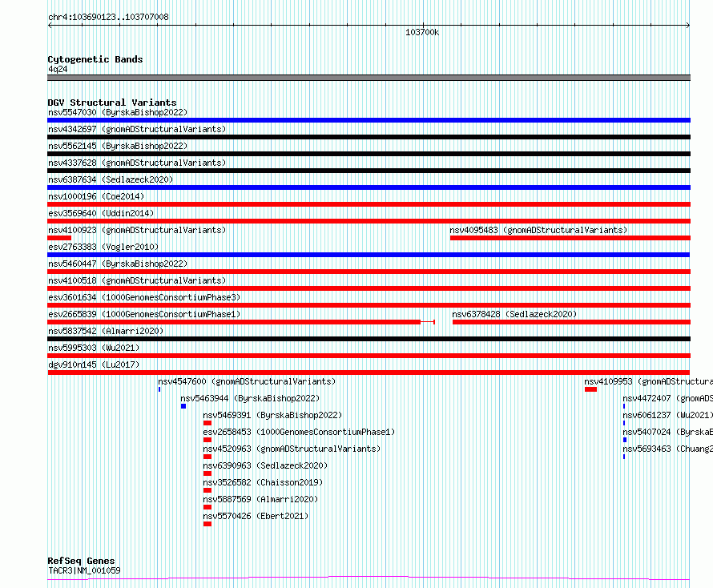Viewport: 713px width, 588px height.
Task: Click the DGV Structural Variants track title
Action: tap(112, 103)
